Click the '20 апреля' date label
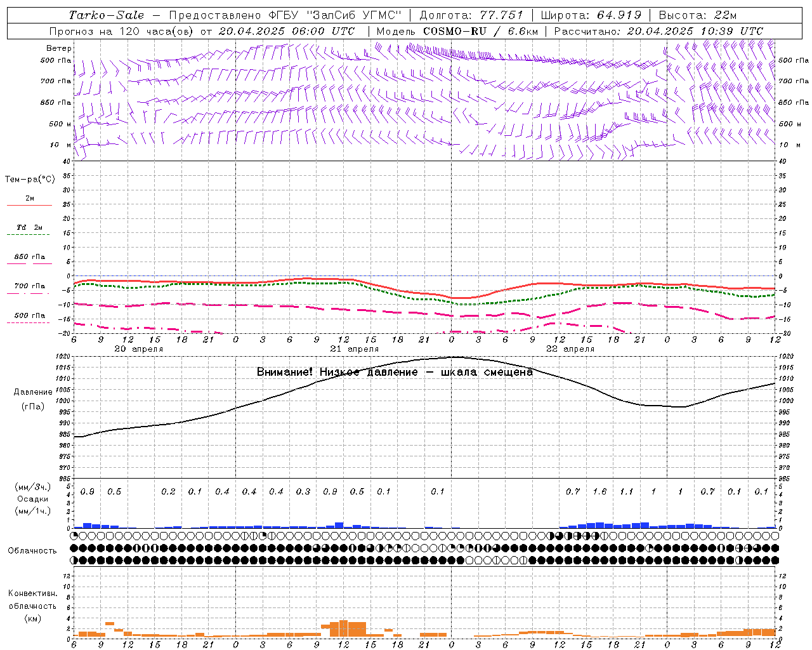Viewport: 812px width, 650px height. point(139,349)
